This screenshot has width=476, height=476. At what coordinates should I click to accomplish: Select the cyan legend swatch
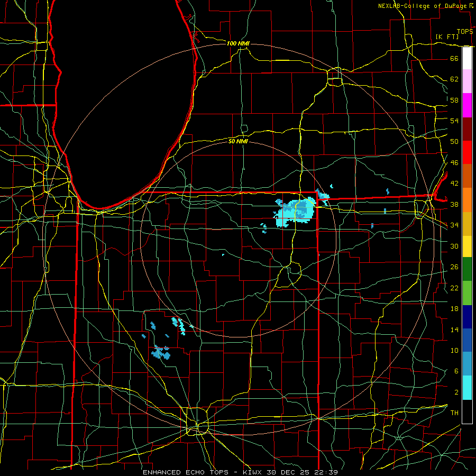pyautogui.click(x=467, y=388)
